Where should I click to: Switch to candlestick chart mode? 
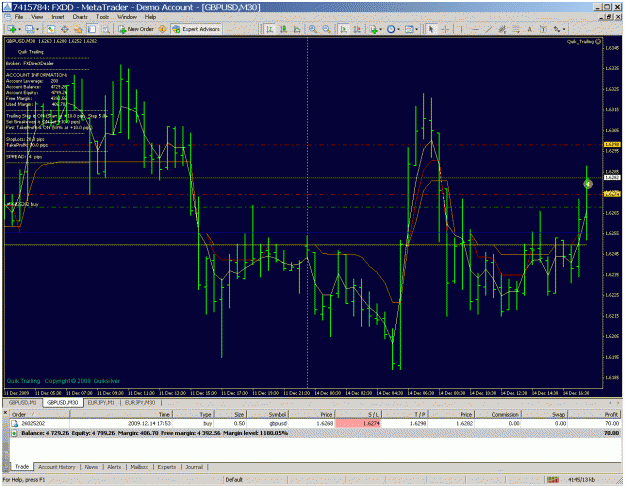(x=283, y=29)
